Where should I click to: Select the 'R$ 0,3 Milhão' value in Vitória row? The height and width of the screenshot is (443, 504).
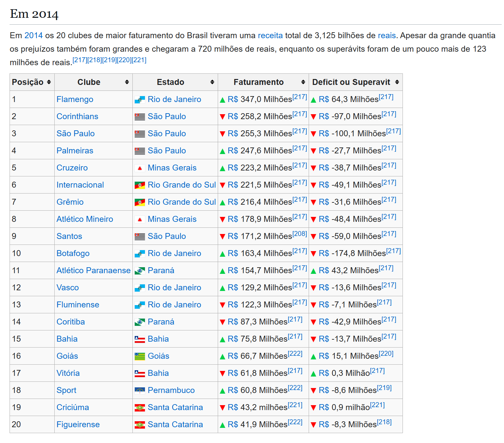point(344,373)
